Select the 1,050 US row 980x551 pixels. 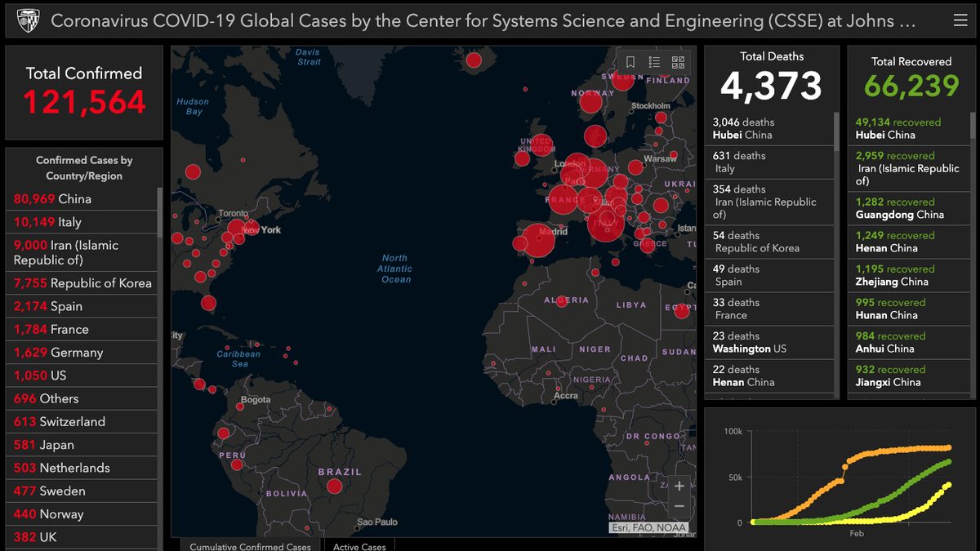(82, 375)
